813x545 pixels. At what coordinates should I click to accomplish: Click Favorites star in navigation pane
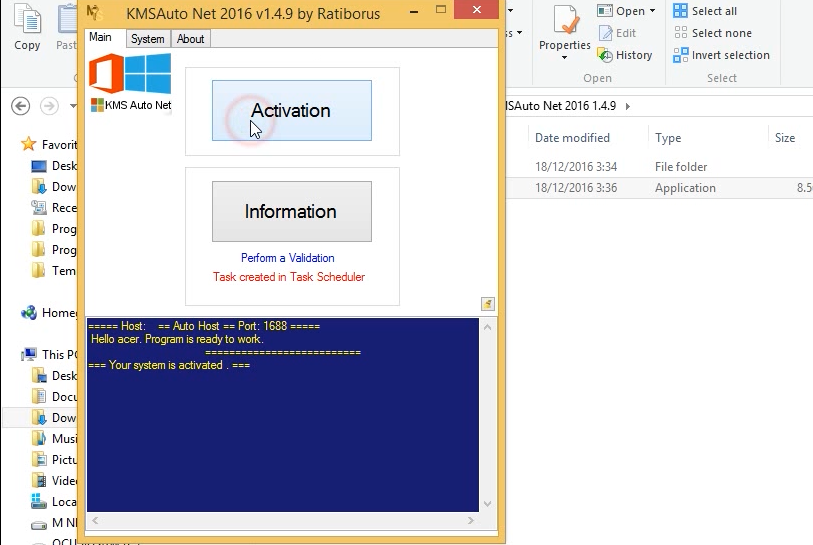[29, 144]
